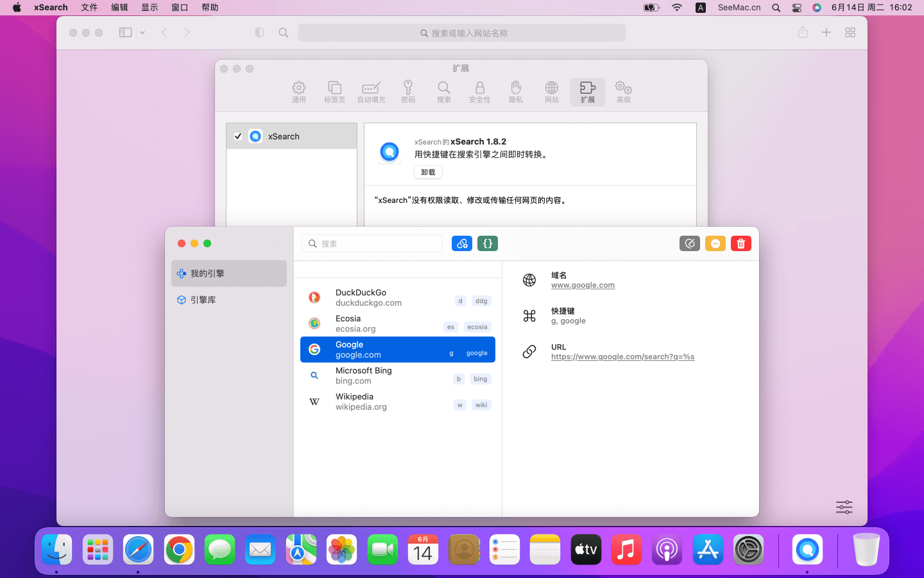Viewport: 924px width, 578px height.
Task: Click the green curly braces icon button
Action: (x=488, y=243)
